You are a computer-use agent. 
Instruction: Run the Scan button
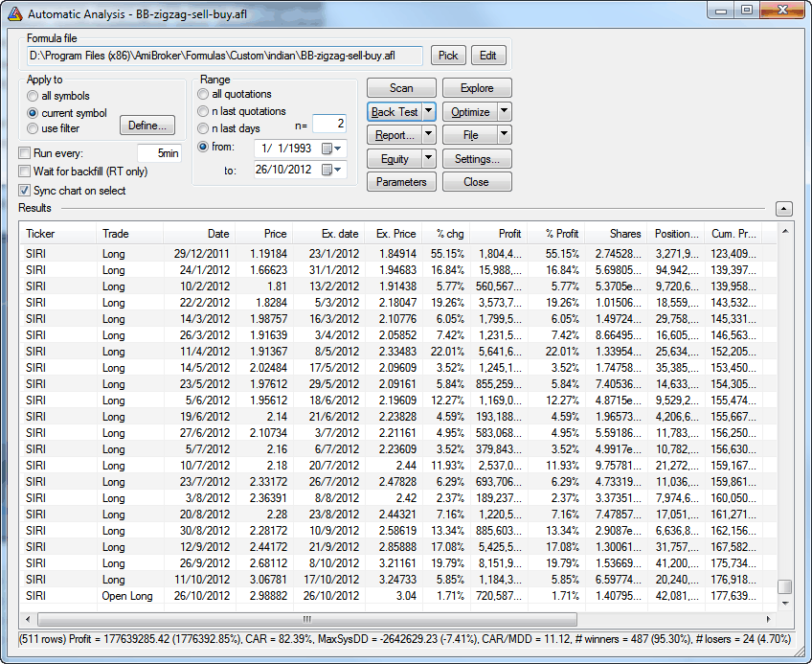(x=401, y=88)
